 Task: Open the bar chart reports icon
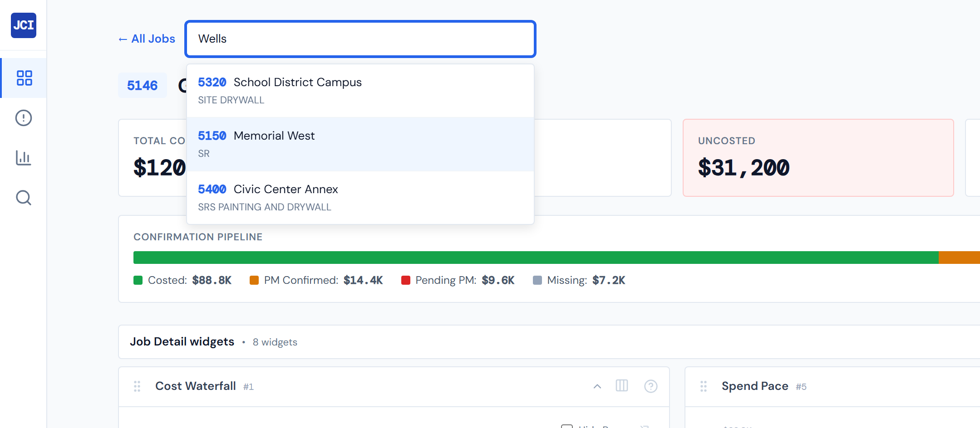24,158
